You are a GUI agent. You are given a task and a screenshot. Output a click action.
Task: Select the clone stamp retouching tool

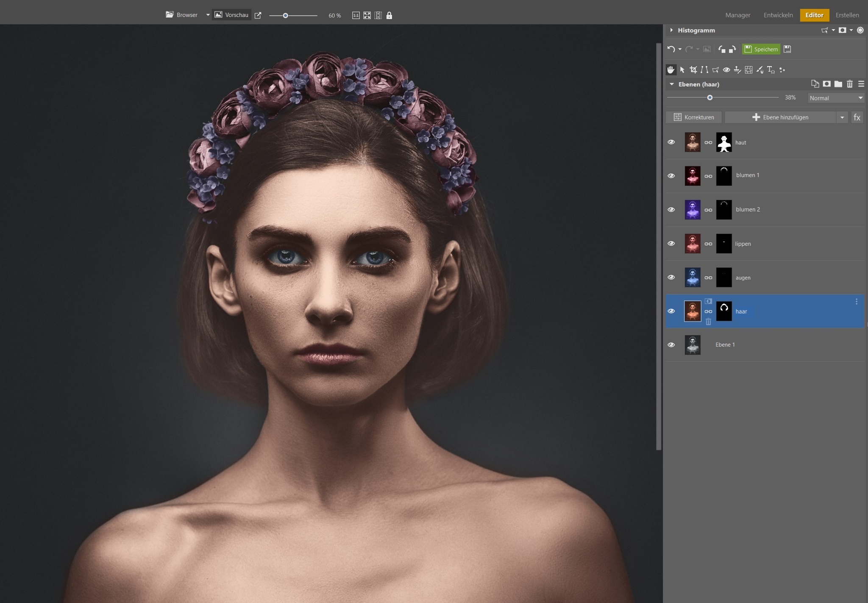tap(737, 70)
